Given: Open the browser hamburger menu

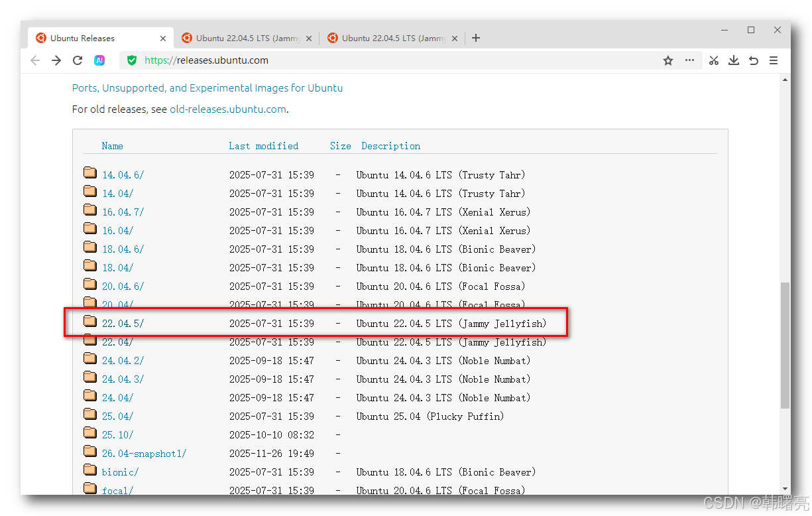Looking at the screenshot, I should click(x=774, y=60).
